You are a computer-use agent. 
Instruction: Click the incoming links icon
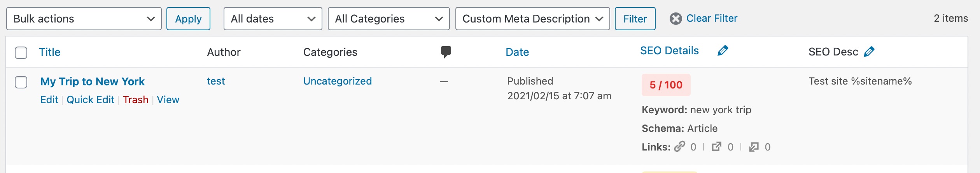[754, 147]
